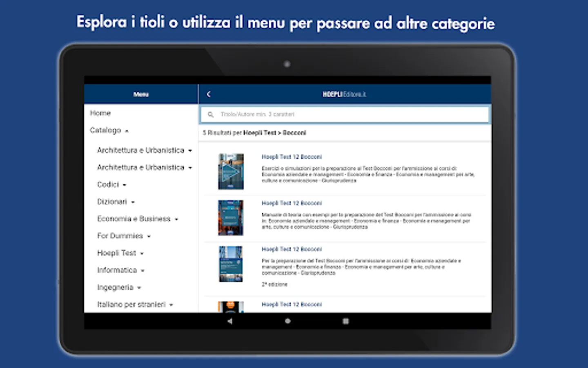Open cover thumbnail beside 2ª edizione book

[231, 264]
